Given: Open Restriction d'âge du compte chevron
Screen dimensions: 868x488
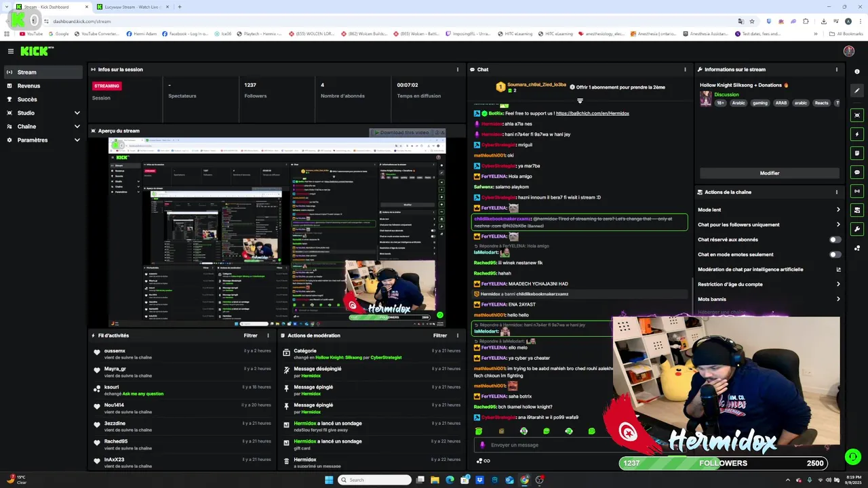Looking at the screenshot, I should point(838,284).
